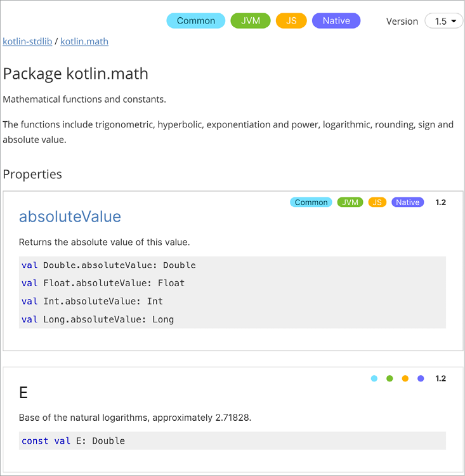This screenshot has width=465, height=476.
Task: Open the kotlin-stdlib breadcrumb link
Action: click(x=27, y=41)
